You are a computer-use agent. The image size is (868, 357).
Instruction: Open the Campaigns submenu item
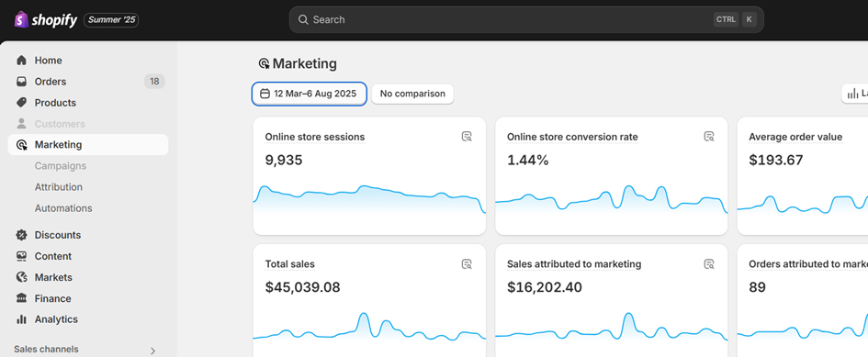coord(61,166)
